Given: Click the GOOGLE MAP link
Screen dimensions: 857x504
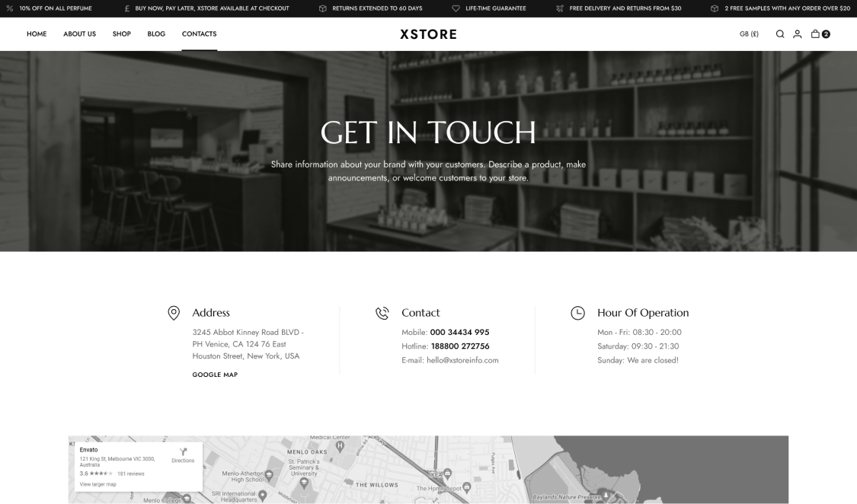Looking at the screenshot, I should pyautogui.click(x=215, y=375).
